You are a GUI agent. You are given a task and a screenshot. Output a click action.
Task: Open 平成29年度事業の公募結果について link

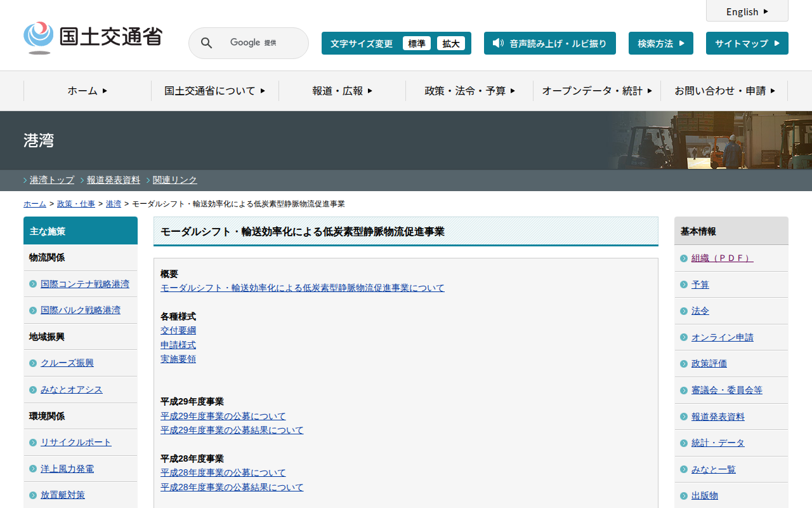pos(232,430)
